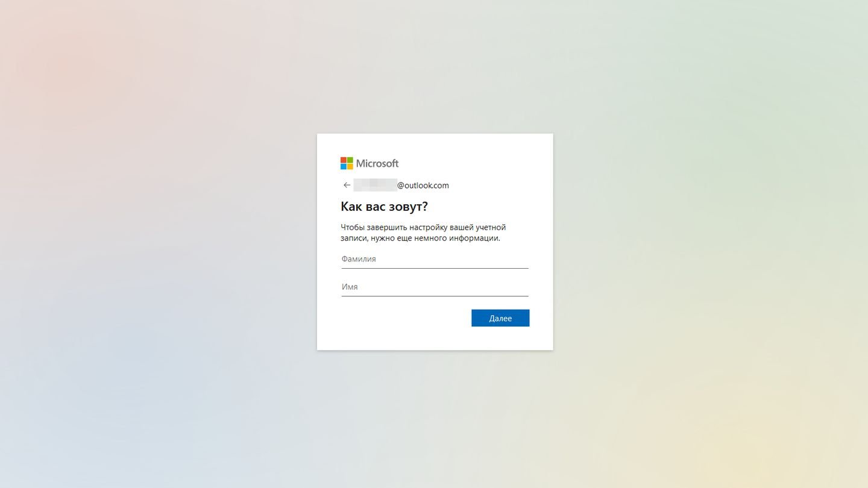The image size is (868, 488).
Task: Click the Microsoft logo
Action: click(370, 163)
